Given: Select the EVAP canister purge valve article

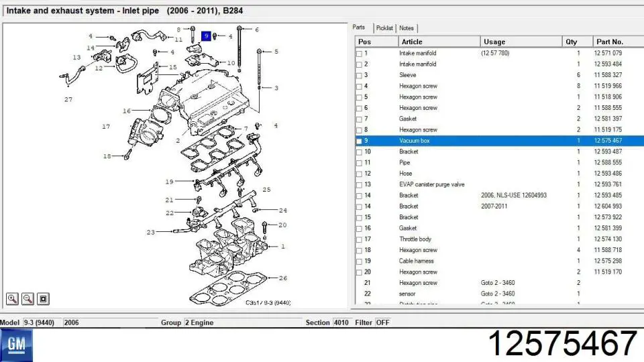Looking at the screenshot, I should pyautogui.click(x=431, y=184).
